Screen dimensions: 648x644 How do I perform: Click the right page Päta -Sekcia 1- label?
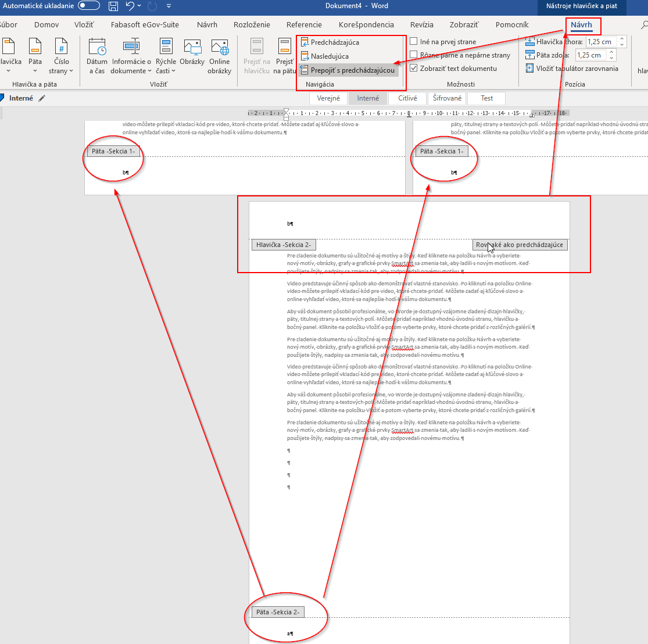point(442,151)
